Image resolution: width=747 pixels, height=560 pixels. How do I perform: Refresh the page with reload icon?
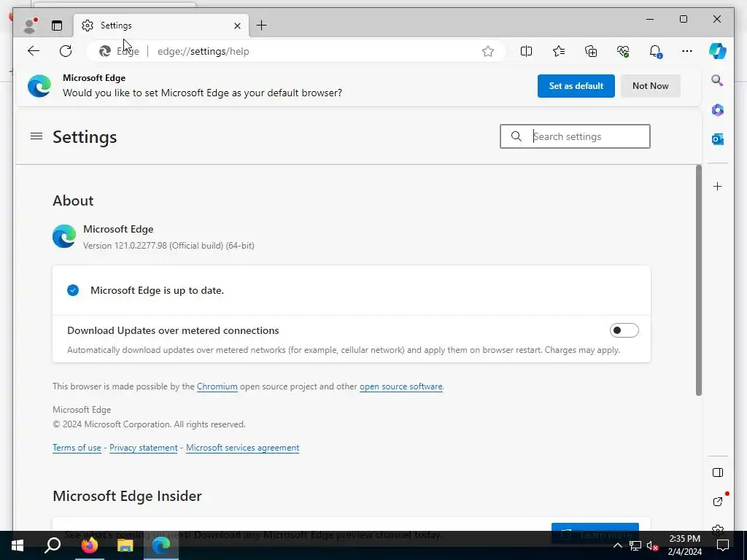click(66, 51)
